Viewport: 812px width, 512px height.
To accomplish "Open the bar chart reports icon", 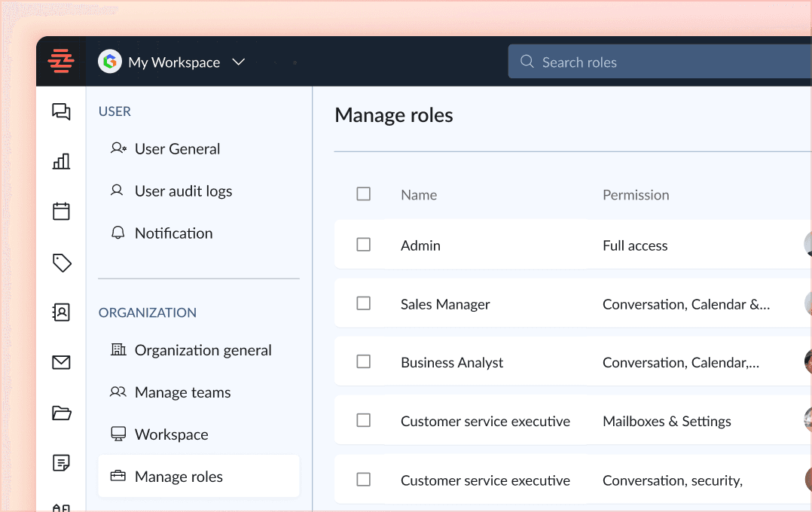I will 61,161.
